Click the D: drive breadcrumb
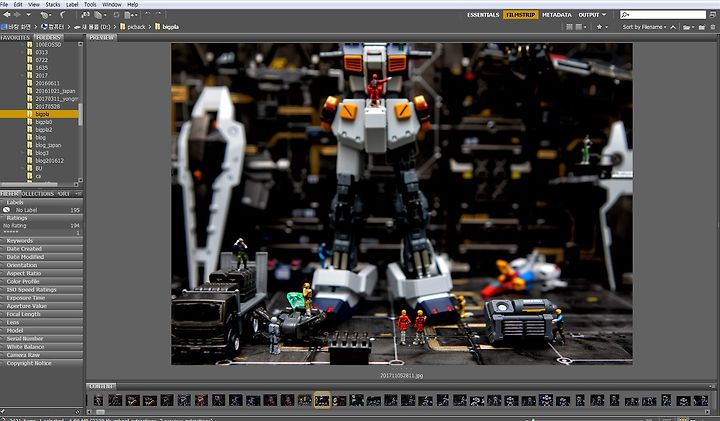The height and width of the screenshot is (421, 720). click(92, 27)
